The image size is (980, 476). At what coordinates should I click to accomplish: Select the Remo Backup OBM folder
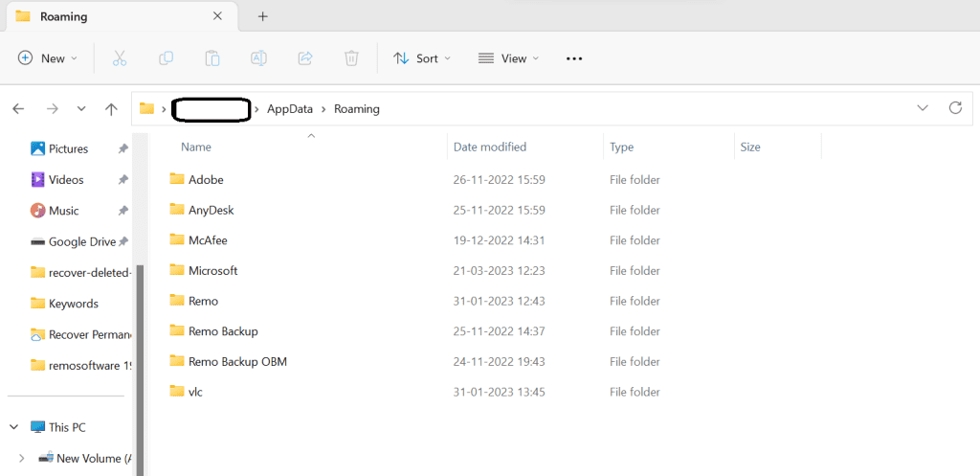[x=237, y=362]
